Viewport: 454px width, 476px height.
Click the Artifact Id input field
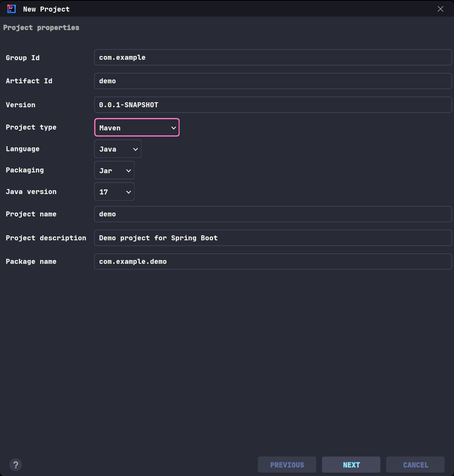click(x=273, y=81)
